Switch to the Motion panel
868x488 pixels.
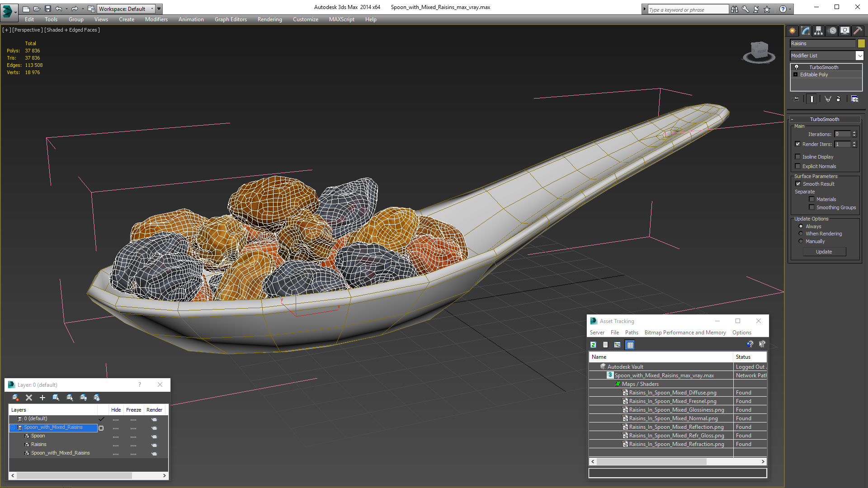(832, 31)
